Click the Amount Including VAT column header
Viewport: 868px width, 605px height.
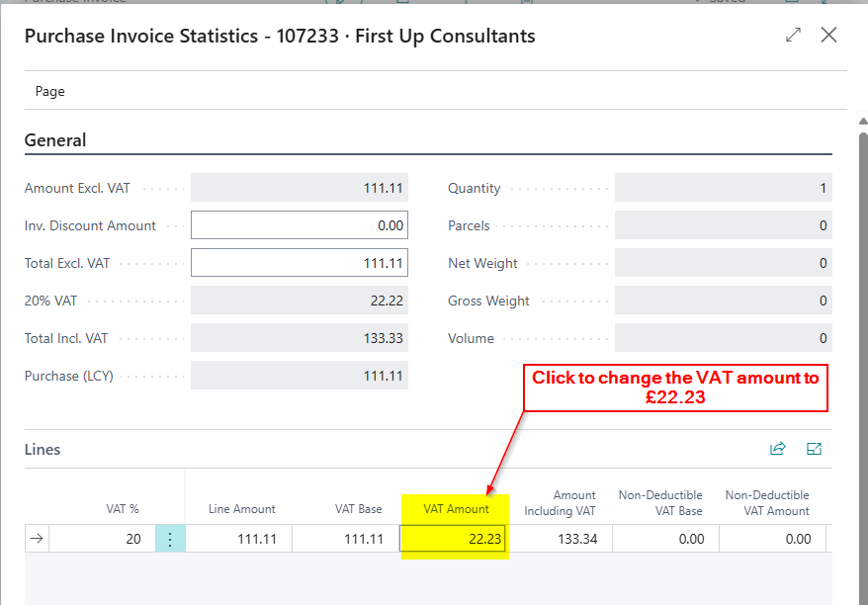560,502
